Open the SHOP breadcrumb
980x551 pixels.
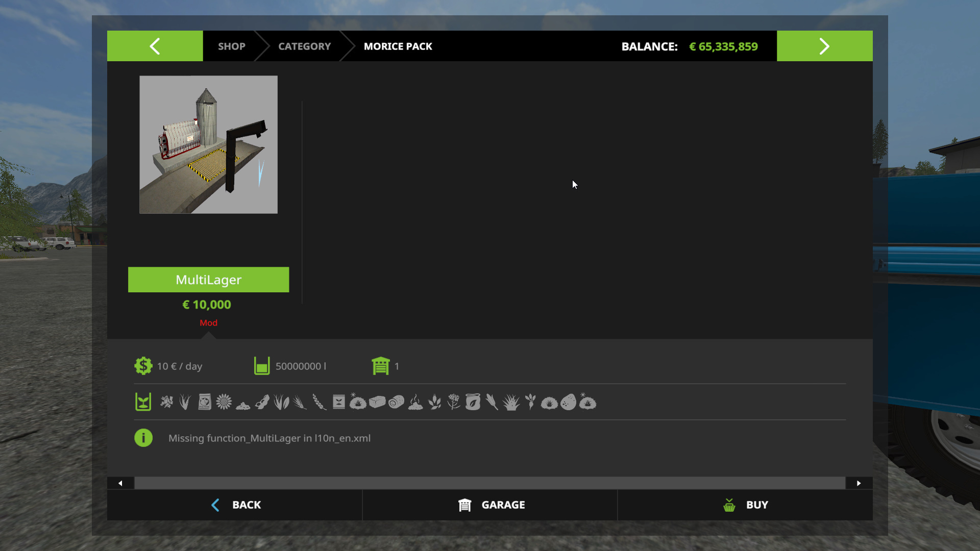(231, 46)
